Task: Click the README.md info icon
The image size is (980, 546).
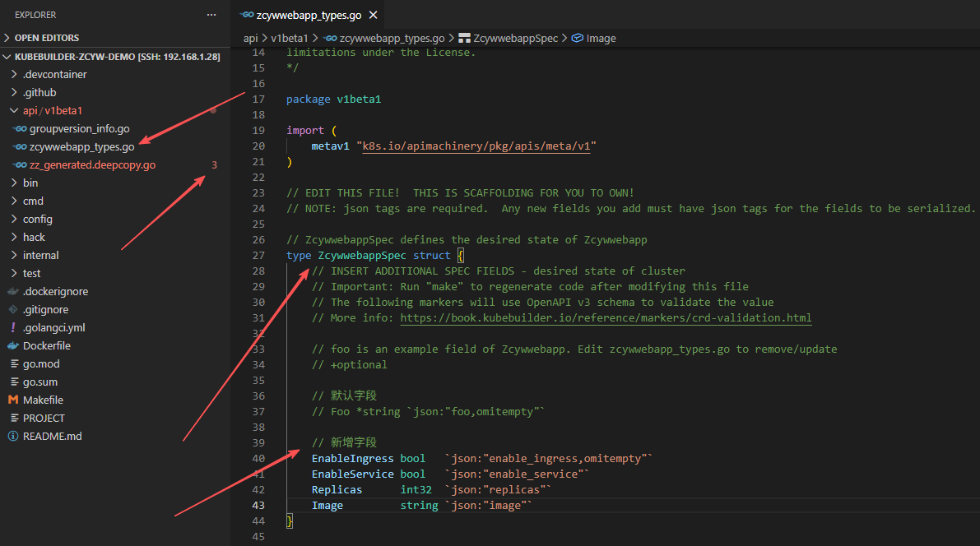Action: pos(13,437)
